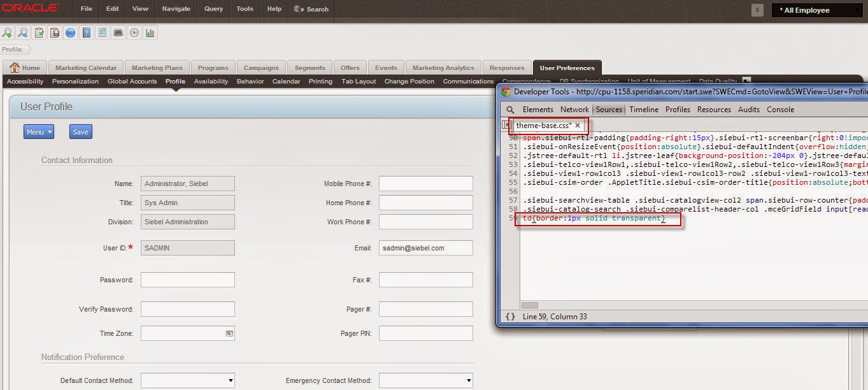868x390 pixels.
Task: Click the clipboard copy toolbar icon
Action: [x=55, y=32]
